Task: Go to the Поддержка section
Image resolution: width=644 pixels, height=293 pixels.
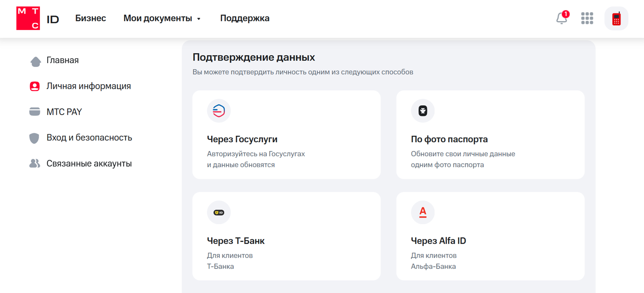Action: 245,18
